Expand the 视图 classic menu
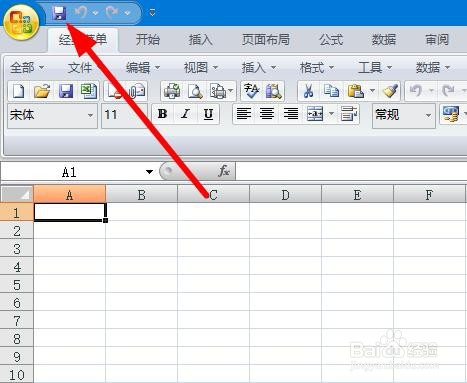467x383 pixels. 201,68
